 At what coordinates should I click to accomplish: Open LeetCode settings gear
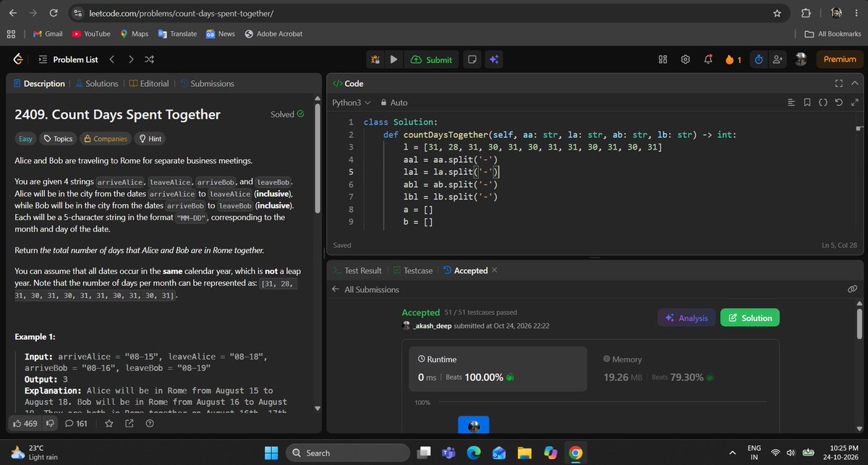pos(686,59)
